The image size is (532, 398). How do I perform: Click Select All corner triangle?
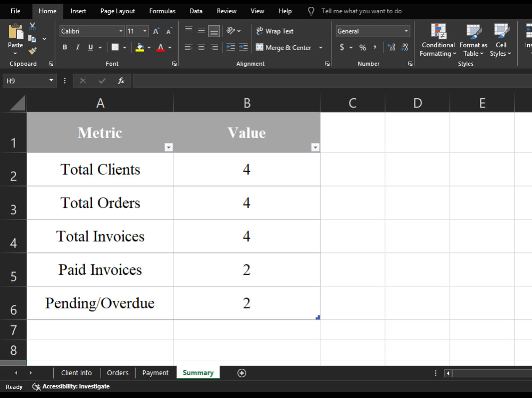point(18,103)
